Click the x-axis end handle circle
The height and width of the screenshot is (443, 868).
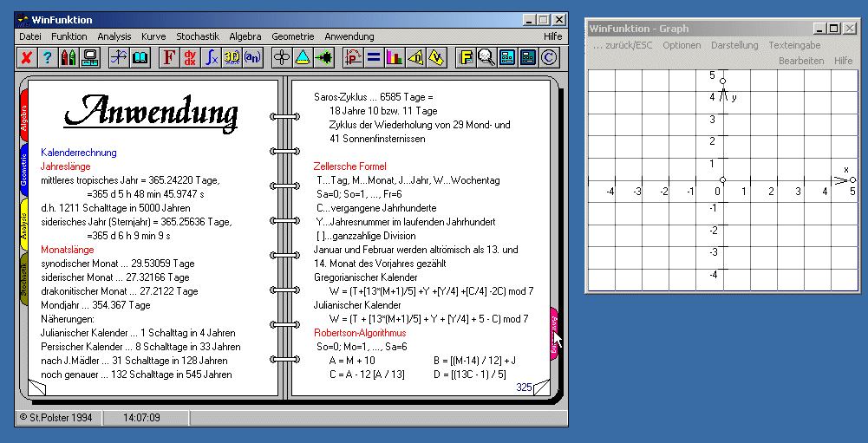click(x=852, y=180)
